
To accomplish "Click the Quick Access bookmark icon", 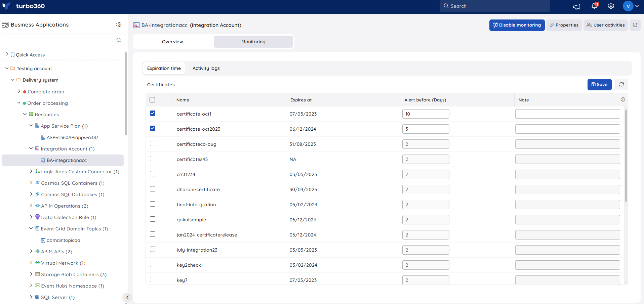I will (12, 55).
